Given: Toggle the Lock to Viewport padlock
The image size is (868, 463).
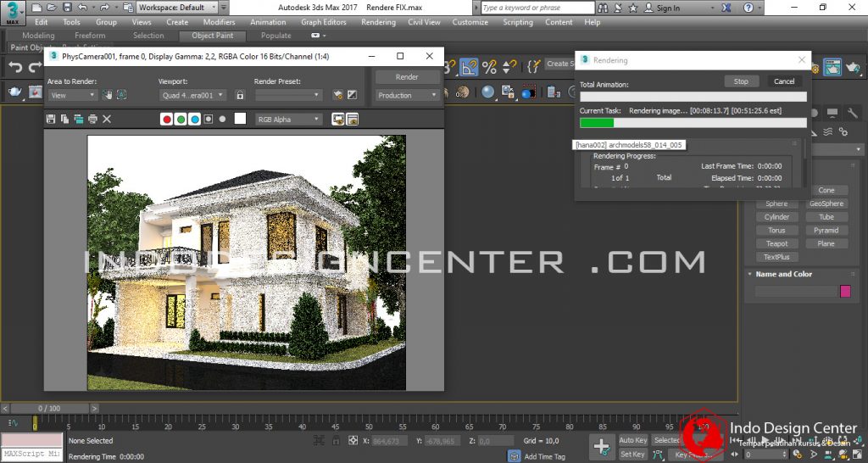Looking at the screenshot, I should pyautogui.click(x=240, y=95).
